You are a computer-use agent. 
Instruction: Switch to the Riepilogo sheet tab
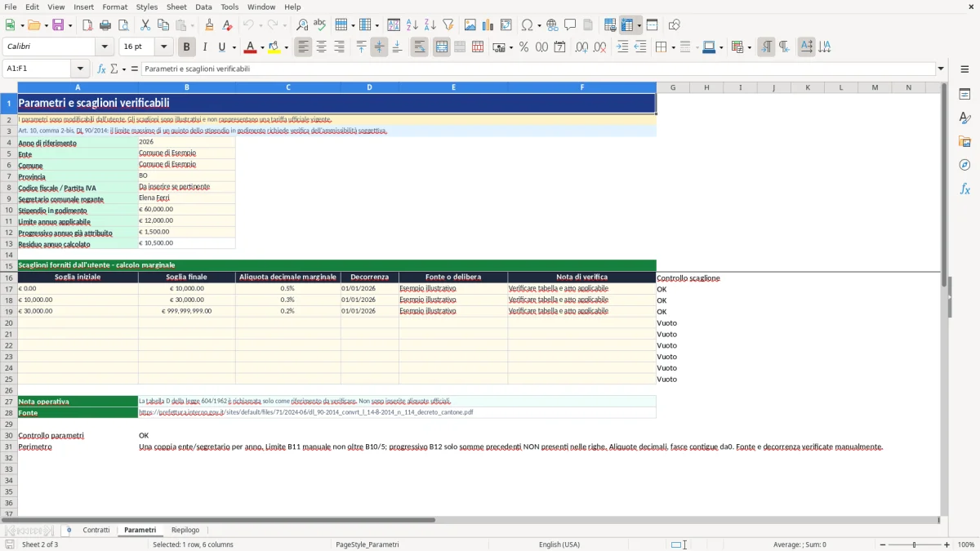click(185, 530)
